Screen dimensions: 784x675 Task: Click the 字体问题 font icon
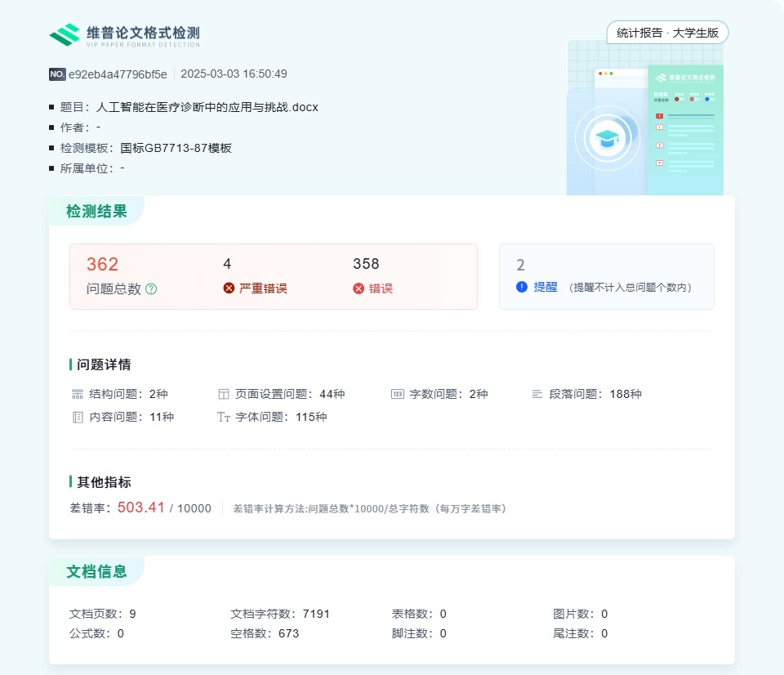[x=224, y=417]
